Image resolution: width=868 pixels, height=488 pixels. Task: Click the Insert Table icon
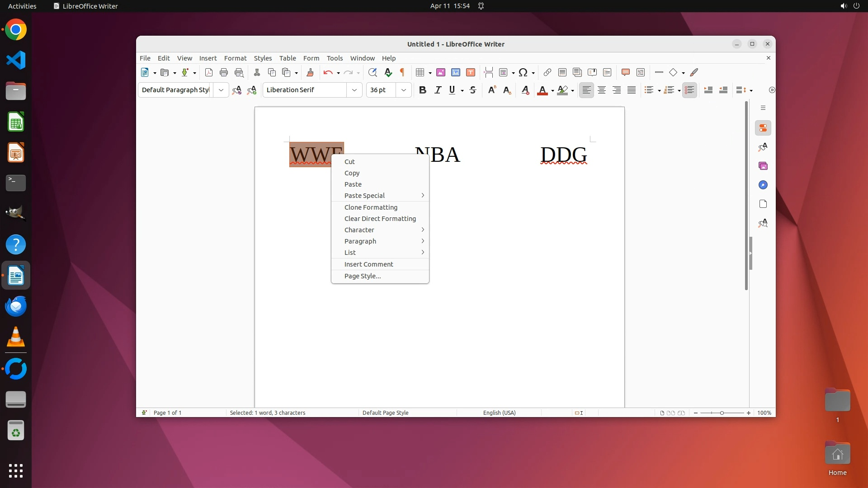point(420,72)
